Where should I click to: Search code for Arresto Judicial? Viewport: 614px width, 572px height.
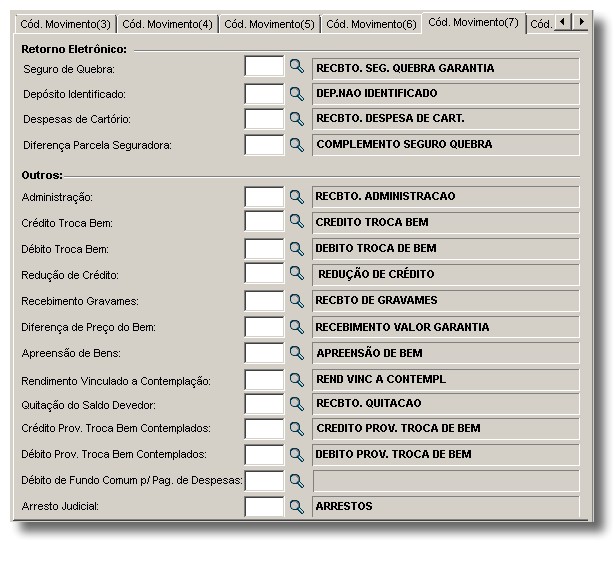pos(296,507)
